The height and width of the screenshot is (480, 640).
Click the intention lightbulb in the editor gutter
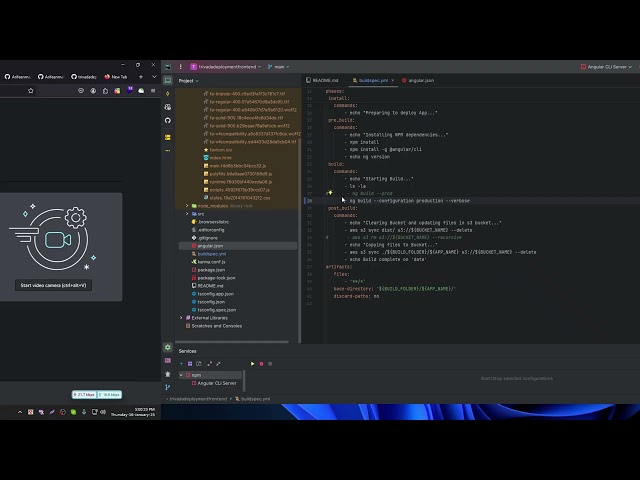click(330, 193)
